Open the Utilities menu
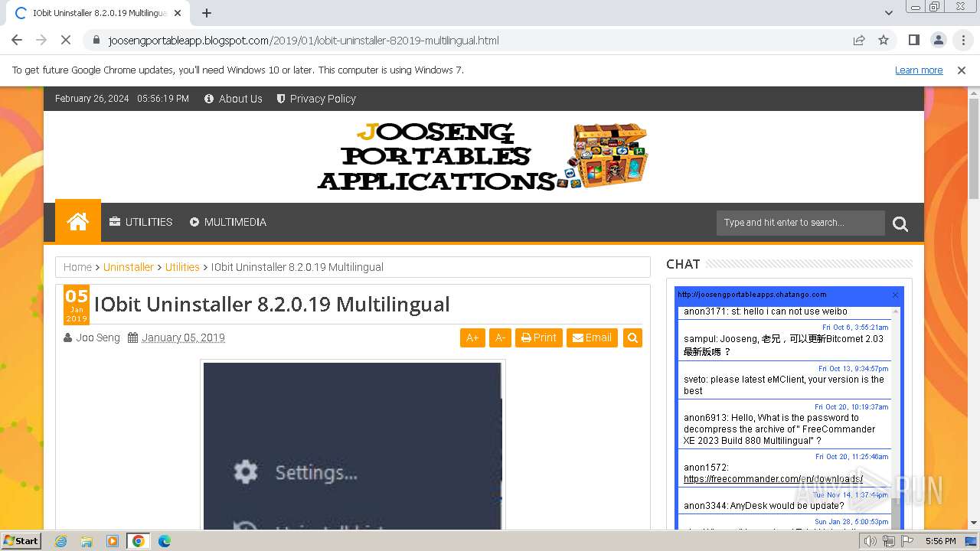The width and height of the screenshot is (980, 551). point(141,222)
